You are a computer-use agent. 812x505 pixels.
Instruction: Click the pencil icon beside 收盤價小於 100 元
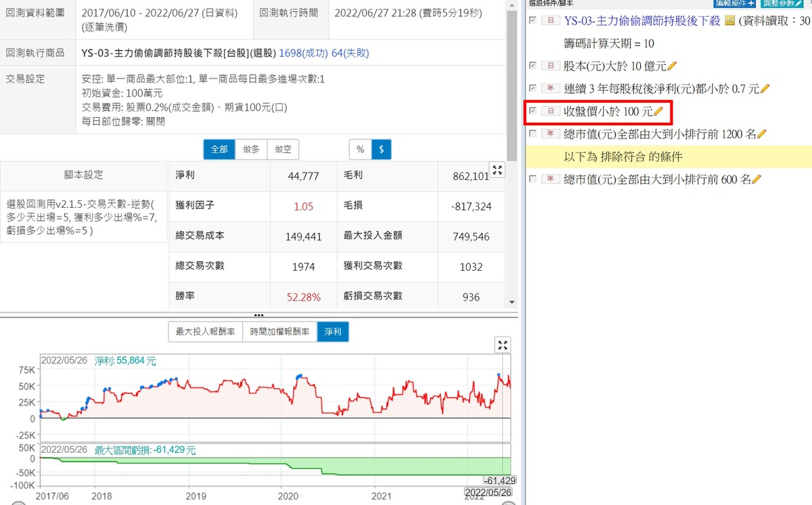pos(658,111)
